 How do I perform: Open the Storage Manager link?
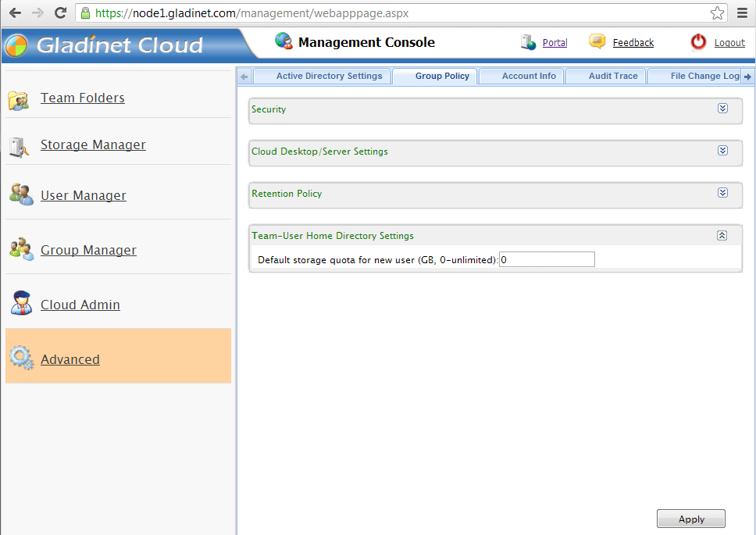[93, 144]
